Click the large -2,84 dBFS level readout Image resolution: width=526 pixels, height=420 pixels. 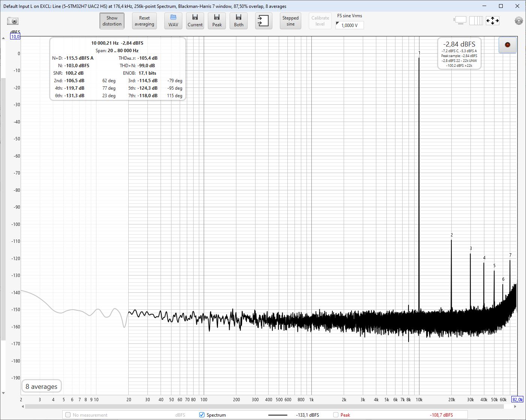point(459,44)
